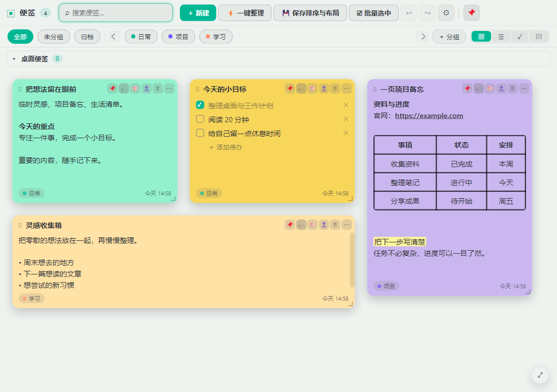
Task: Open color palette on 把想法留在眼前 note
Action: (135, 89)
